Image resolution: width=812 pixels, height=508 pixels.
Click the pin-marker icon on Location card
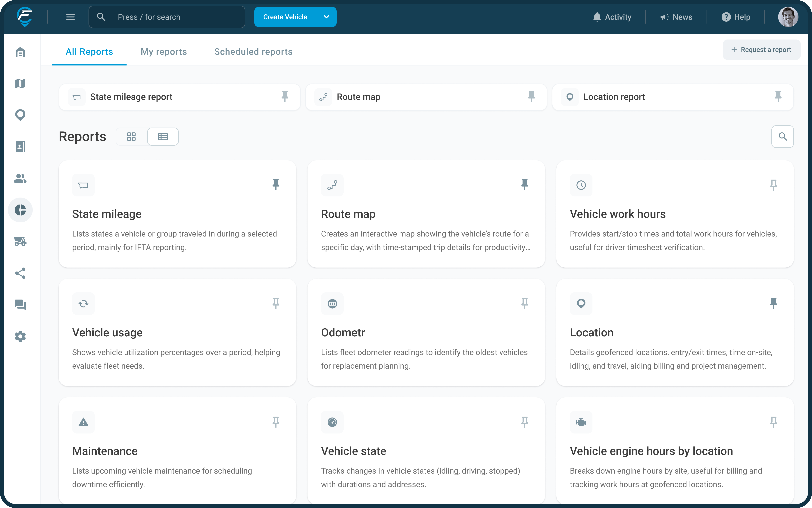pos(581,304)
